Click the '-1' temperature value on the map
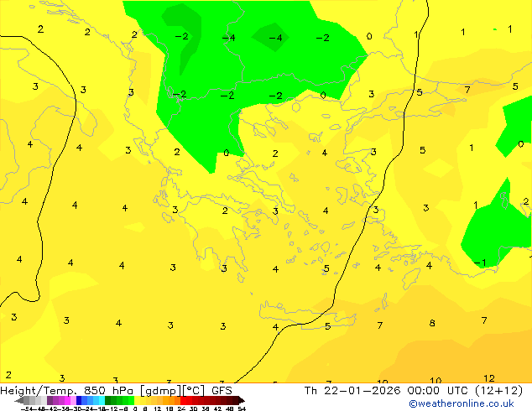 pyautogui.click(x=480, y=263)
